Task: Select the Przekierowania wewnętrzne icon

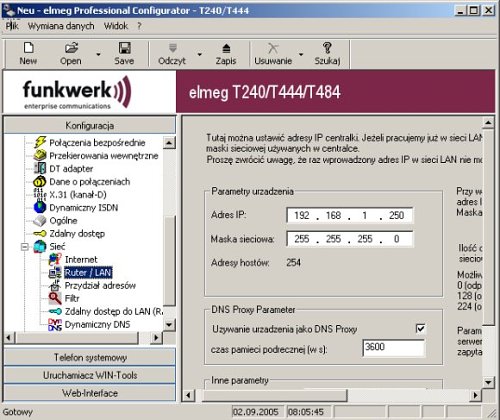Action: coord(40,155)
